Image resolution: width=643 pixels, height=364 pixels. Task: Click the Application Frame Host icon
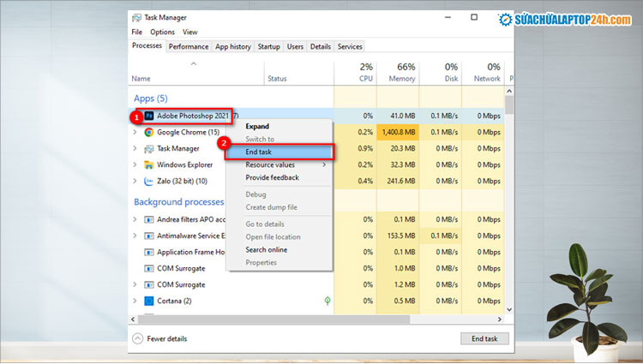pyautogui.click(x=149, y=252)
